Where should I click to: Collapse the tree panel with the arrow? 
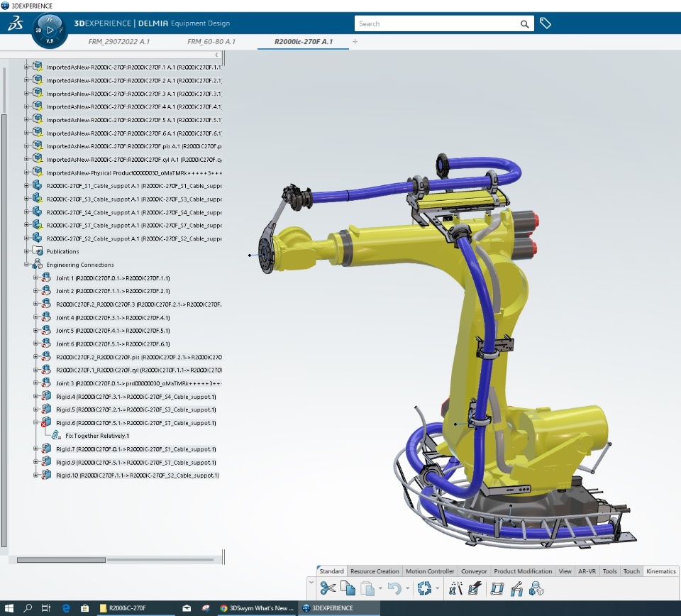[217, 55]
